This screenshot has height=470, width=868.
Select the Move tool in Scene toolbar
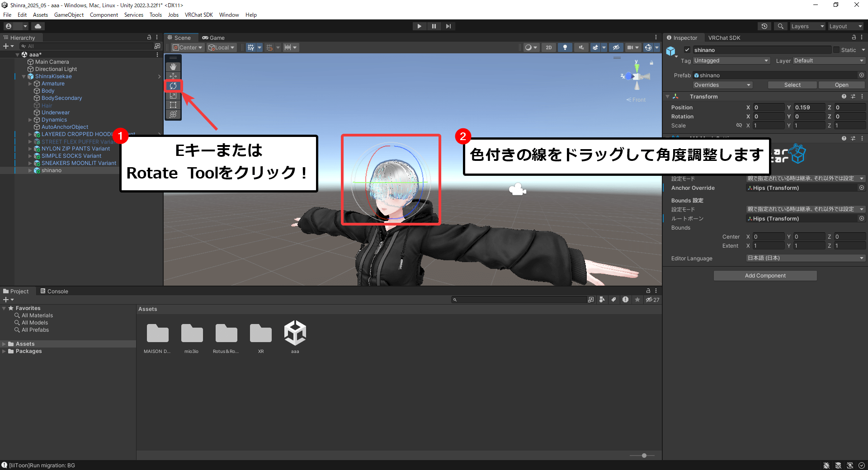point(173,76)
